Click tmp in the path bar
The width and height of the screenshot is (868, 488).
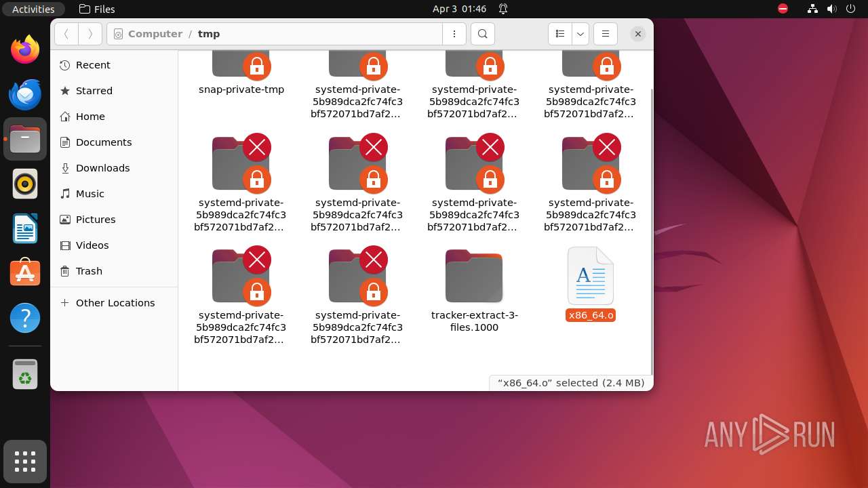pyautogui.click(x=209, y=34)
